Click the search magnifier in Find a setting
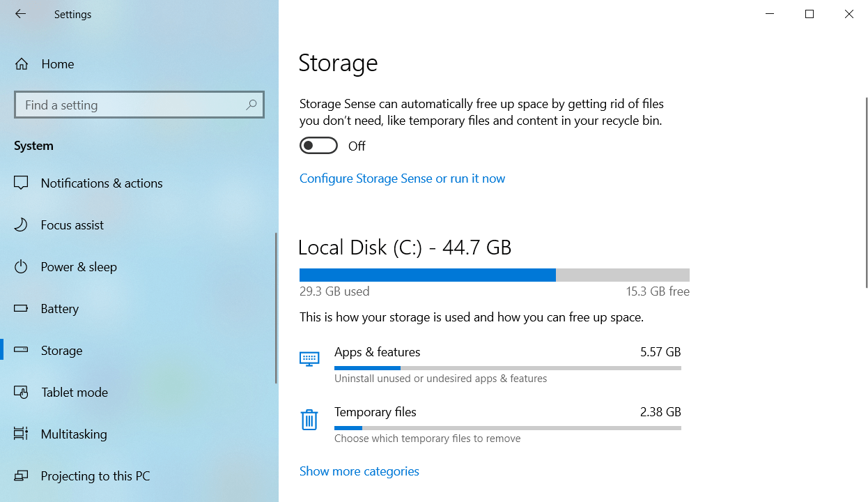868x502 pixels. pyautogui.click(x=251, y=105)
